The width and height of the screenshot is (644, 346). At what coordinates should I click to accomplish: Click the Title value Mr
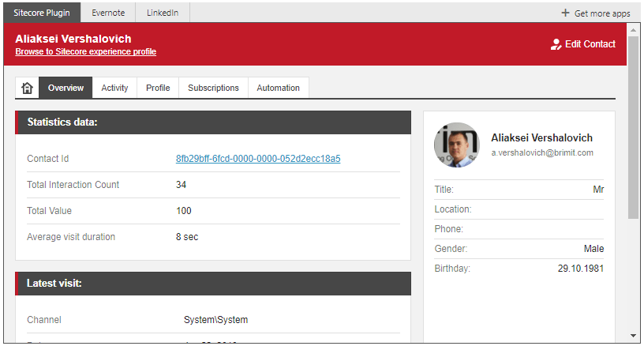click(598, 190)
